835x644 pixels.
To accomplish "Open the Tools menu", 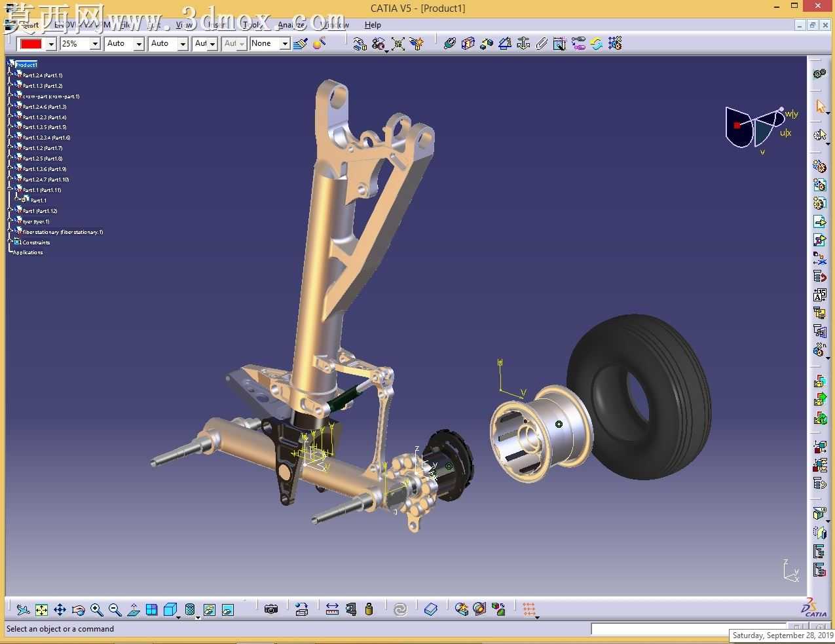I will 252,25.
